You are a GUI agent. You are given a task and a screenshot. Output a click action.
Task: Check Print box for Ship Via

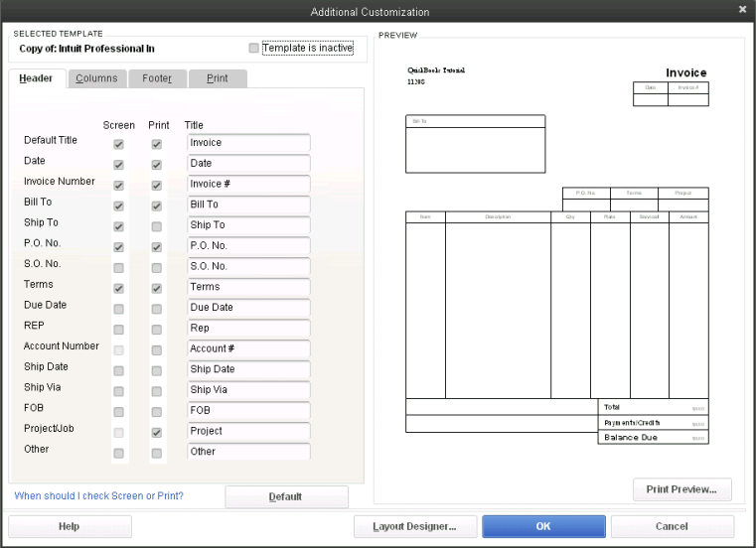[156, 391]
